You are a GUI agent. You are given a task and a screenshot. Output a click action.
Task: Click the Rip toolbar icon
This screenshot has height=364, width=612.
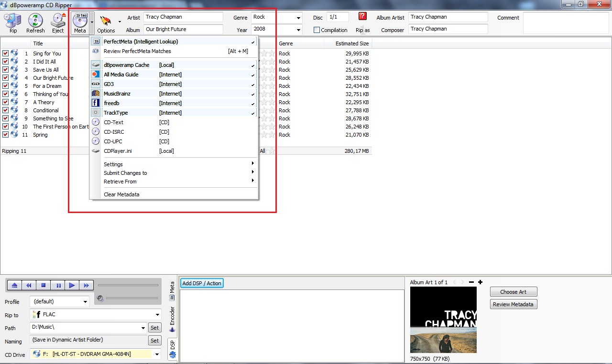[x=13, y=22]
